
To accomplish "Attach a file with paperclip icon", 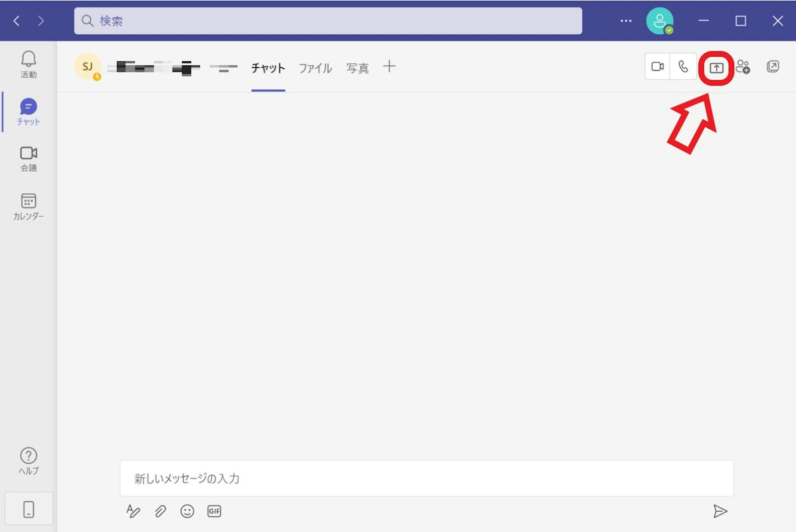I will [160, 511].
